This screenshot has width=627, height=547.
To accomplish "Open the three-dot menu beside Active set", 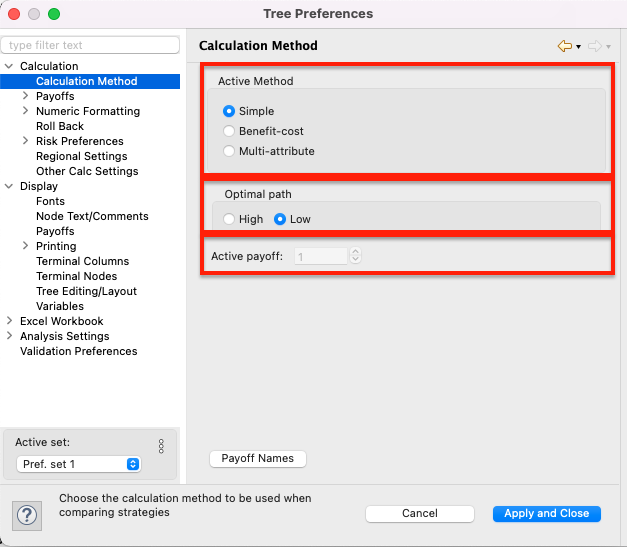I will pyautogui.click(x=161, y=446).
